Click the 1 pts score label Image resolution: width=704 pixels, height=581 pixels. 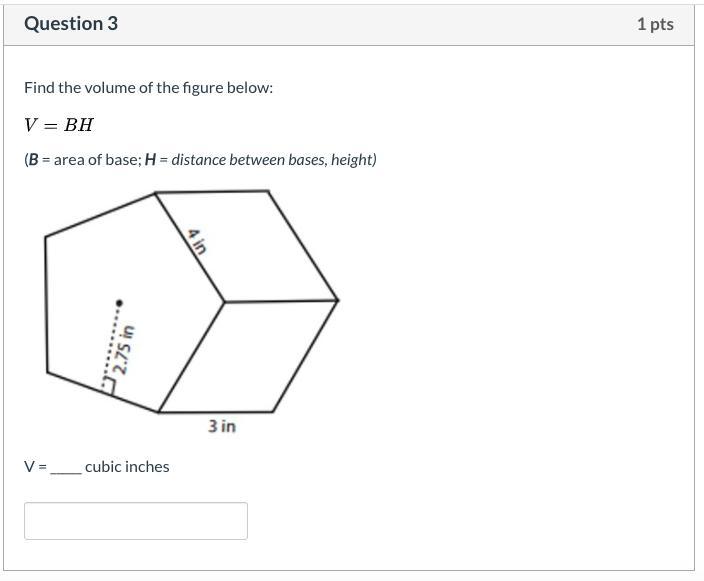point(654,24)
